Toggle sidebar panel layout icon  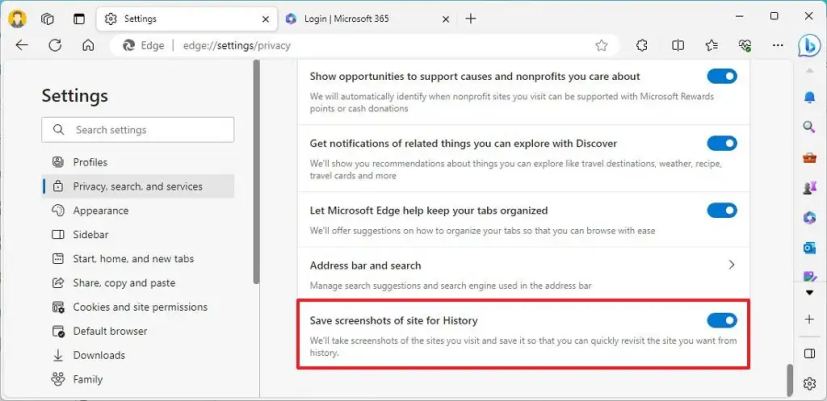[810, 354]
